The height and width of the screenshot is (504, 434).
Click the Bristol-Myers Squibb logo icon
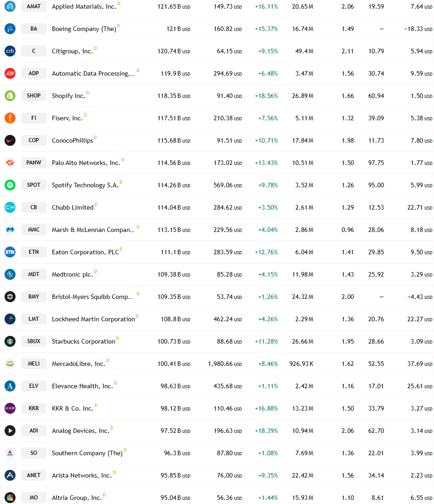[x=10, y=297]
